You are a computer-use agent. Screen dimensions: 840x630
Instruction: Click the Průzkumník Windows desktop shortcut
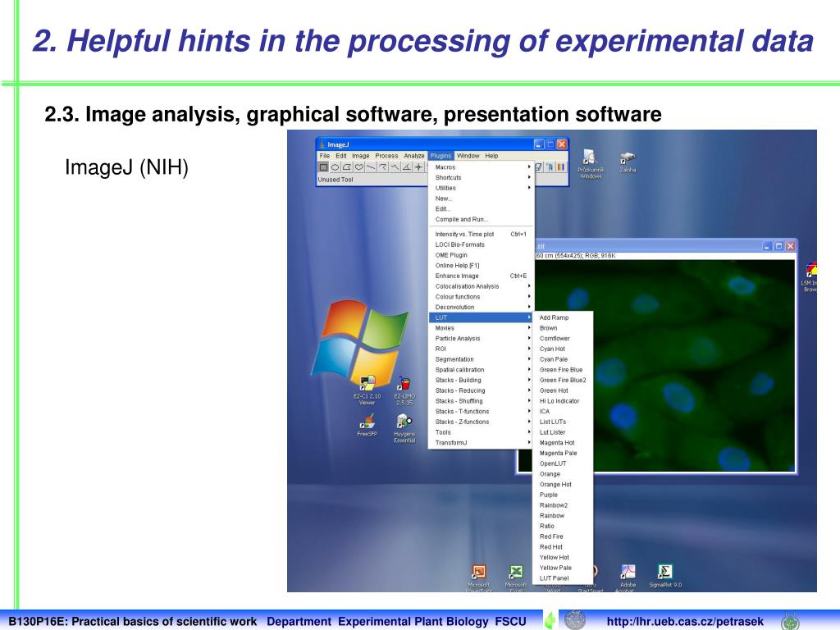click(591, 164)
